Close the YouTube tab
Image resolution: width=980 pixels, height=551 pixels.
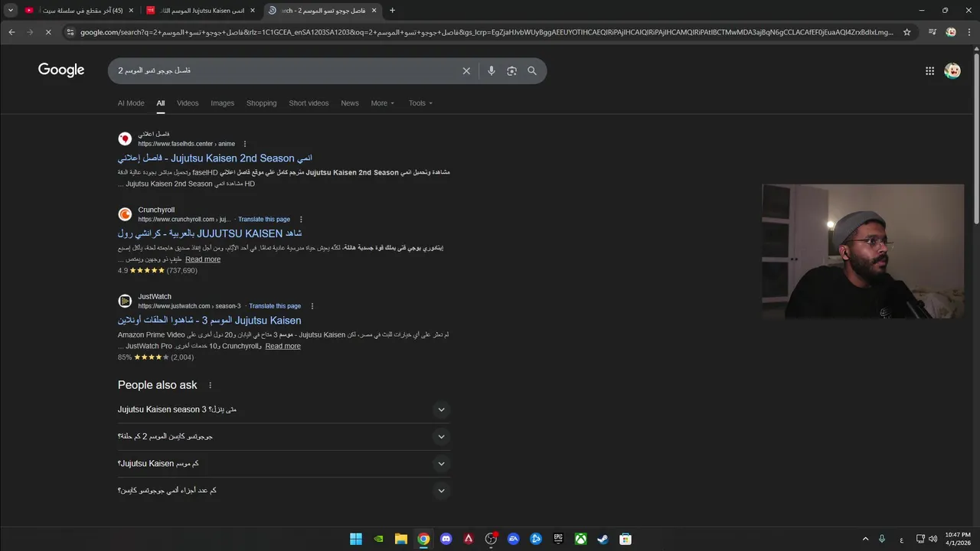(x=131, y=10)
